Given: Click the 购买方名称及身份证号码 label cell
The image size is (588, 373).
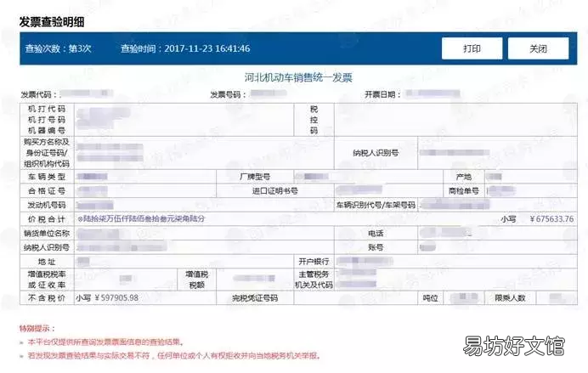Looking at the screenshot, I should (x=47, y=153).
